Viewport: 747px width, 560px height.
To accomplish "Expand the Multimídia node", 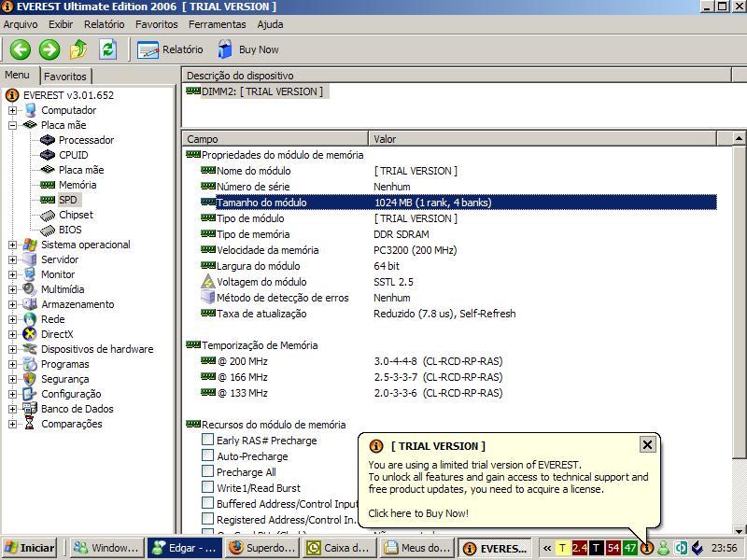I will point(12,289).
